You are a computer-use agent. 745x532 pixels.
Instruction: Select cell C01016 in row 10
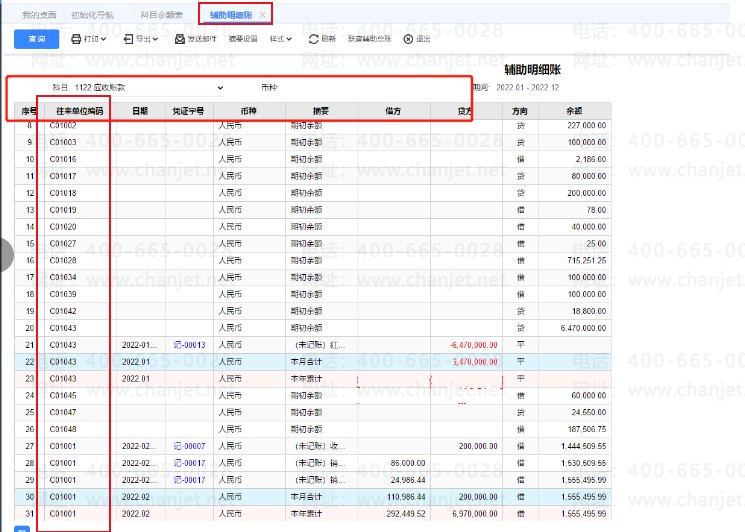pyautogui.click(x=63, y=159)
